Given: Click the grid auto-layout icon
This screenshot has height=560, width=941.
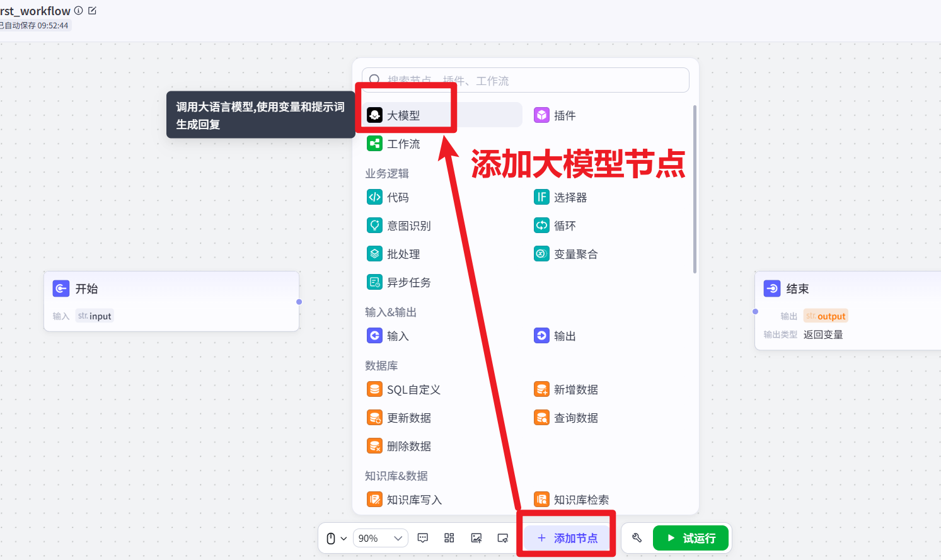Looking at the screenshot, I should click(x=449, y=538).
